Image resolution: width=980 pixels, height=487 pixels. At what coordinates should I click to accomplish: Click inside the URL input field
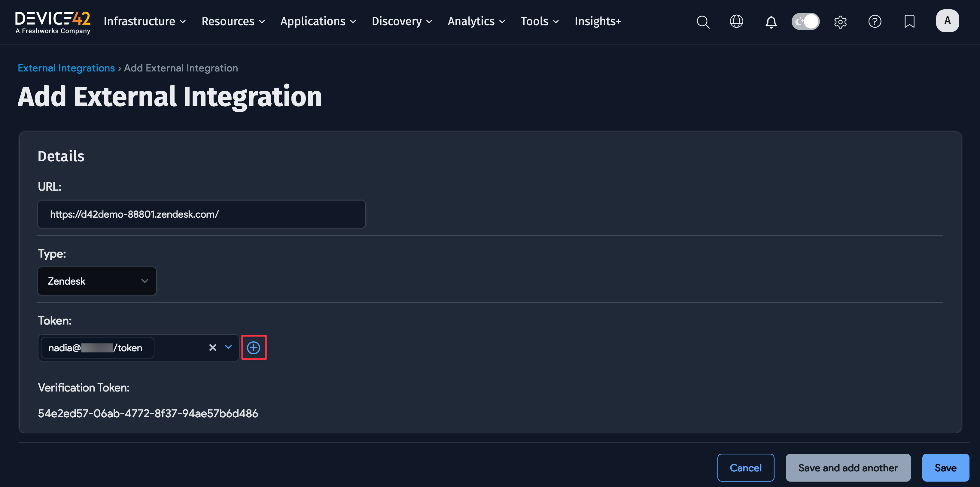(201, 214)
